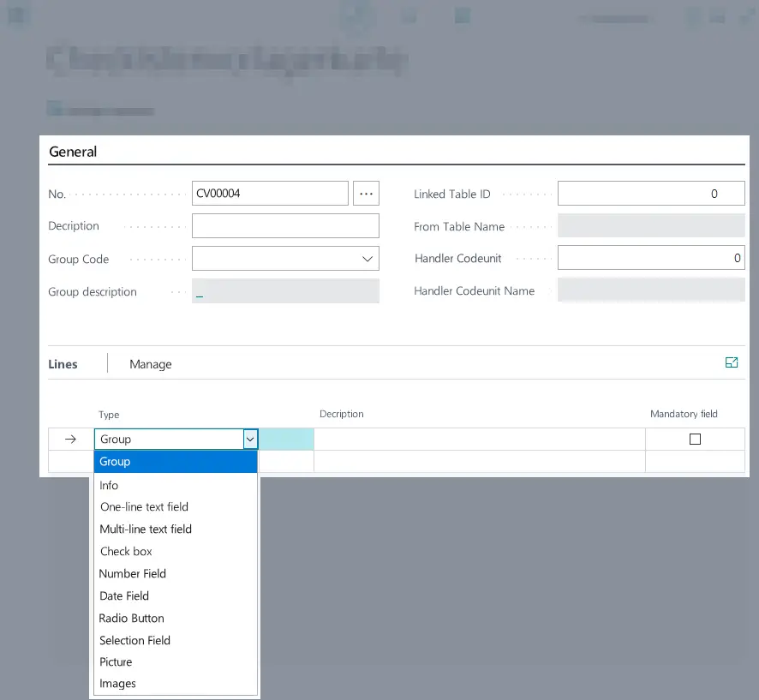Pick Multi-line text field option
The width and height of the screenshot is (759, 700).
[x=146, y=529]
